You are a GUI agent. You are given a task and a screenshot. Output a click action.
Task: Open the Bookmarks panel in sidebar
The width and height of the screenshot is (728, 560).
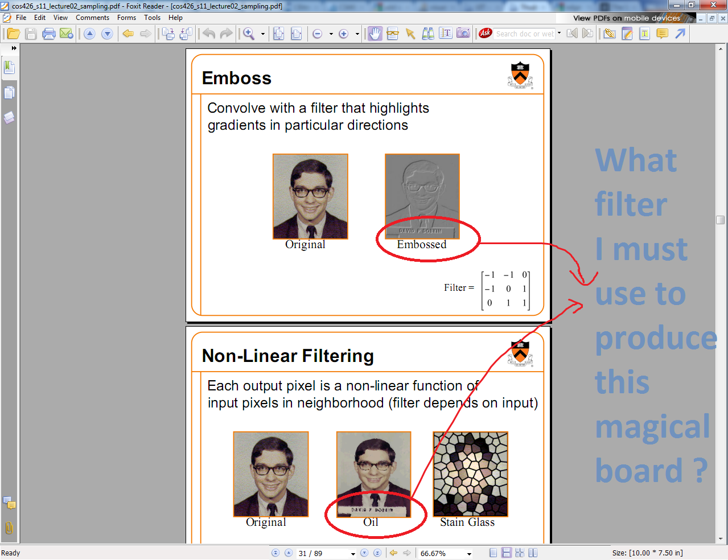(9, 68)
